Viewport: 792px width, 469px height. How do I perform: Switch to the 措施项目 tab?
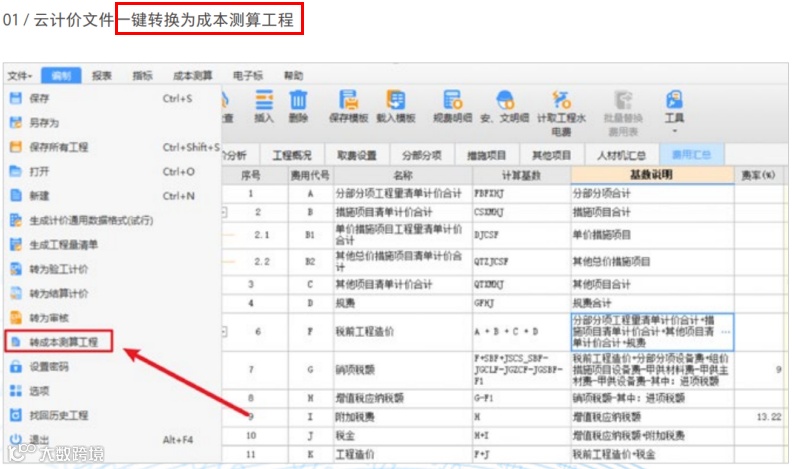point(486,155)
